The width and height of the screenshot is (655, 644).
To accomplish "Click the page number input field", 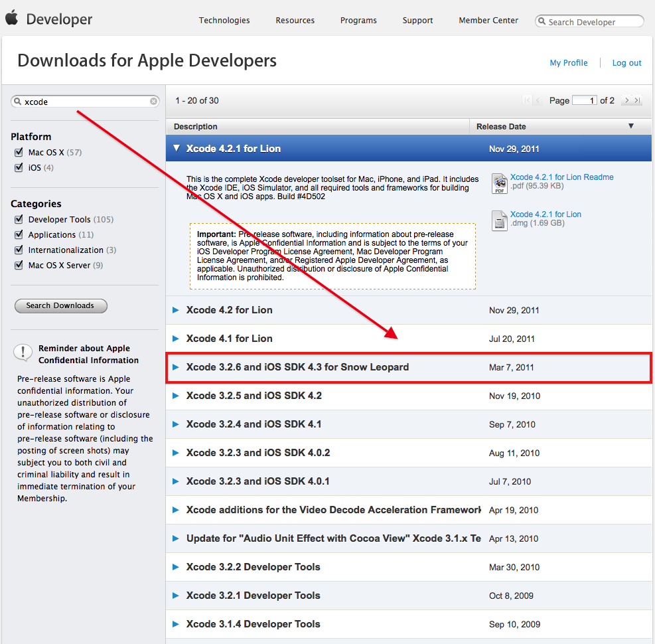I will (585, 100).
